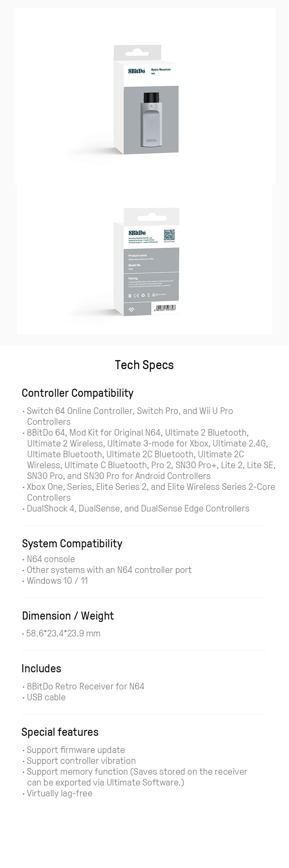
Task: Click the 8BitDo logo on front box
Action: coord(136,71)
